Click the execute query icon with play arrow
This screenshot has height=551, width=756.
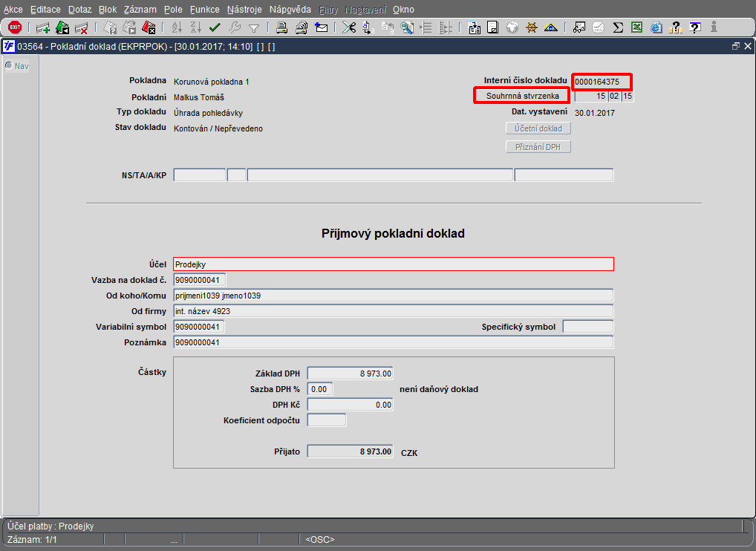[x=129, y=28]
